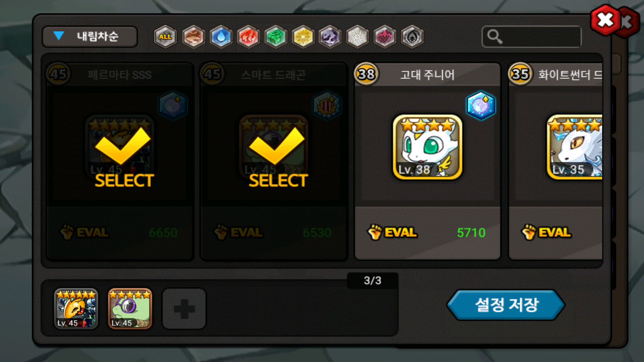
Task: Filter by purple dark element icon
Action: click(x=330, y=37)
